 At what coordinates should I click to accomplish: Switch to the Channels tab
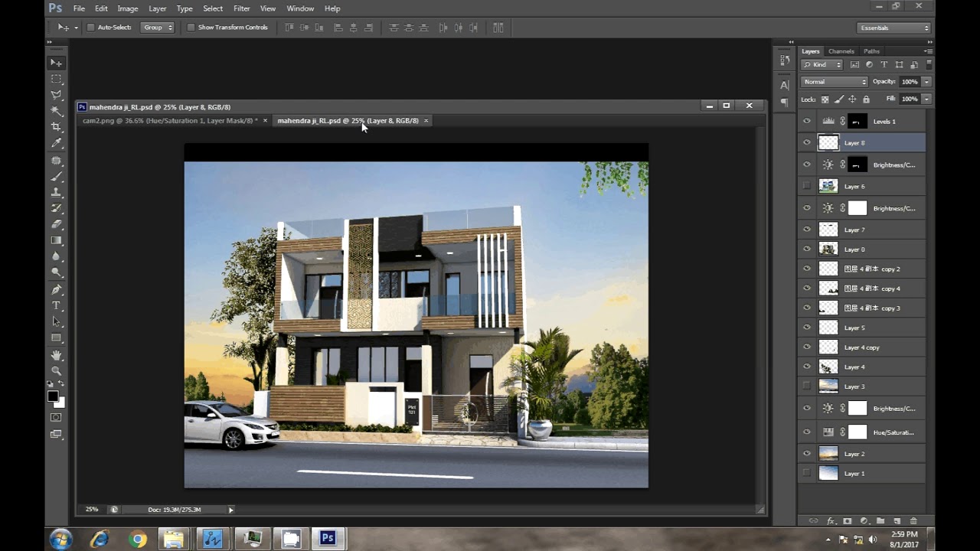point(841,51)
